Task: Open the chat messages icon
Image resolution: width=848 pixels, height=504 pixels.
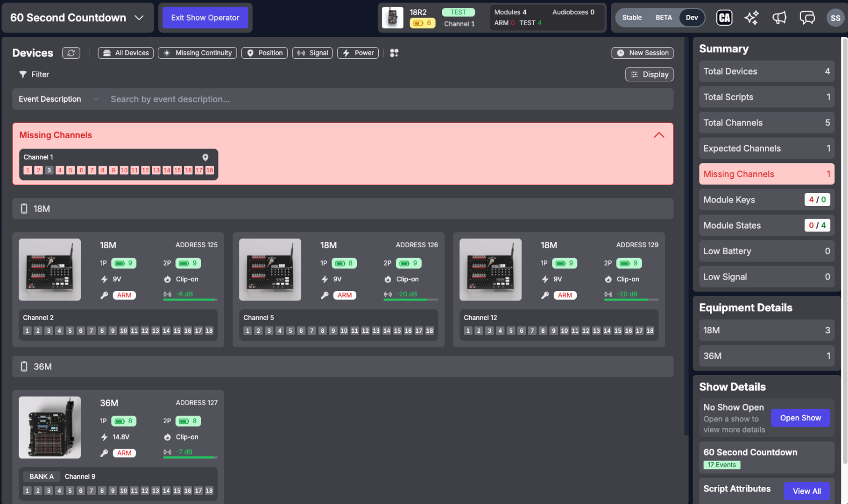Action: [807, 18]
